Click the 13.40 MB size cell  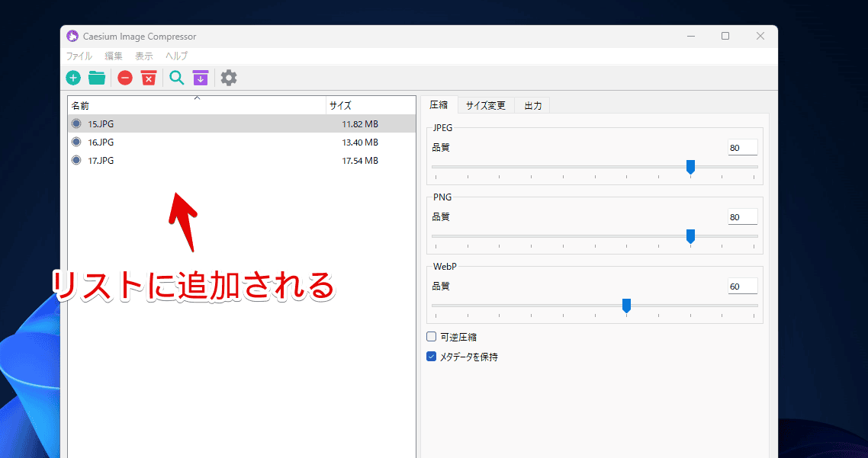[360, 143]
